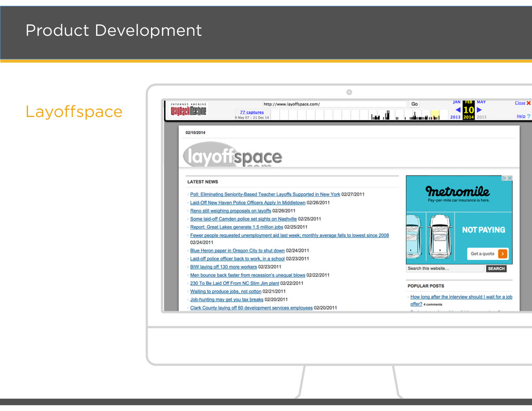Click the SEARCH button
Image resolution: width=532 pixels, height=411 pixels.
point(496,269)
